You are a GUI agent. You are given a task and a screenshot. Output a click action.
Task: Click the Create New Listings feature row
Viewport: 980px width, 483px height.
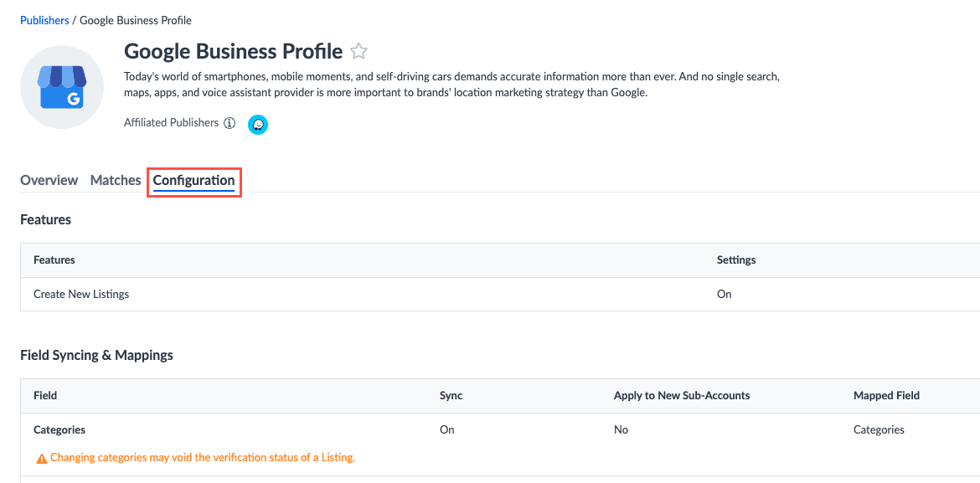coord(81,294)
